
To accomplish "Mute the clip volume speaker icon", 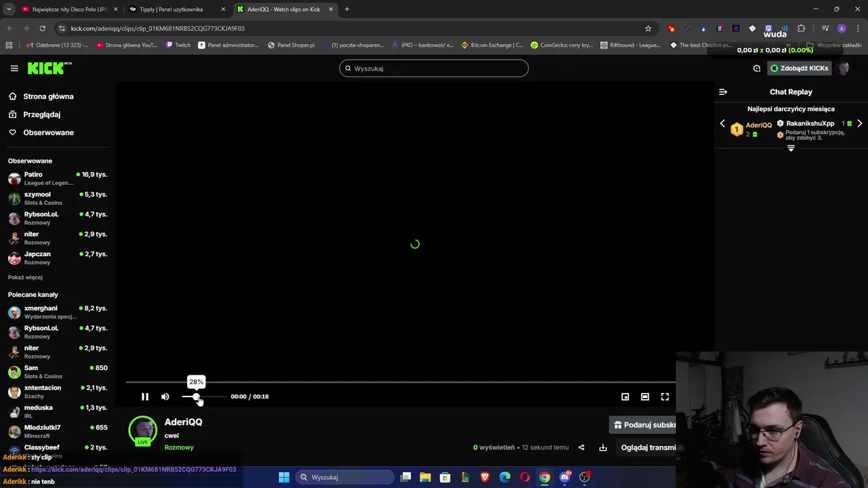I will coord(165,396).
